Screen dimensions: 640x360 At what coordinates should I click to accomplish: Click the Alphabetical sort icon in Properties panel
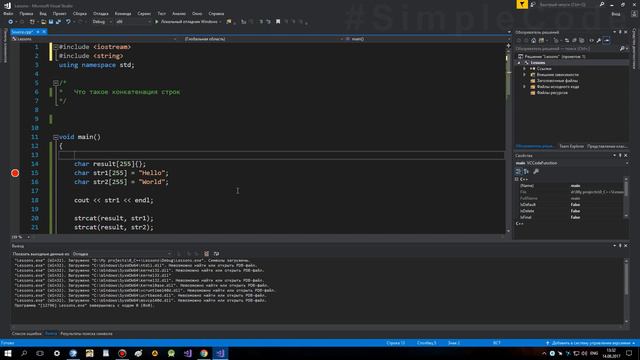526,171
